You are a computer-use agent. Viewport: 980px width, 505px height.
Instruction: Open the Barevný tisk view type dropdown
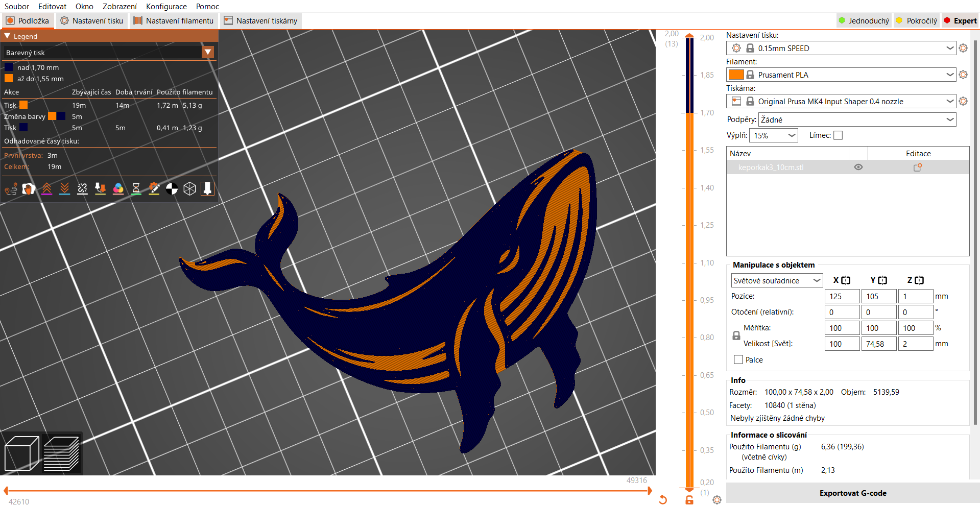pyautogui.click(x=208, y=52)
